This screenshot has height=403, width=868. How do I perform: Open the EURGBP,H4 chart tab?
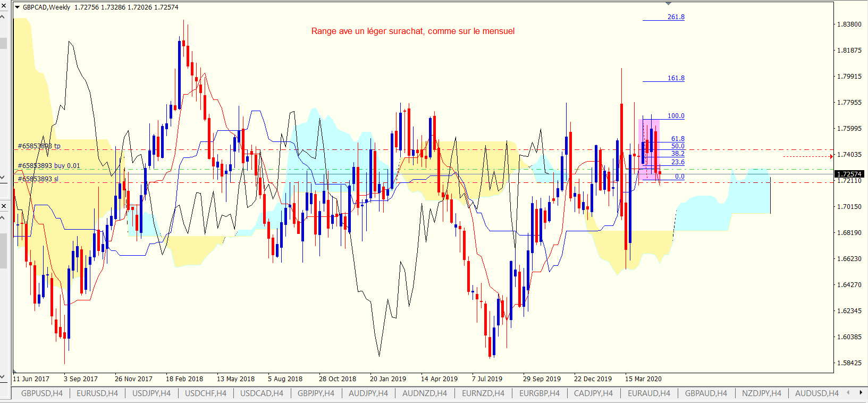540,393
